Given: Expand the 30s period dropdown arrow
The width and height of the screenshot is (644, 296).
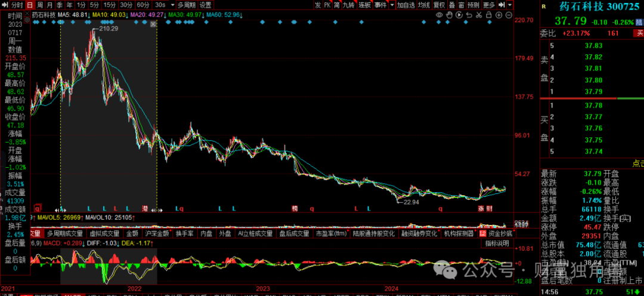Looking at the screenshot, I should (172, 4).
